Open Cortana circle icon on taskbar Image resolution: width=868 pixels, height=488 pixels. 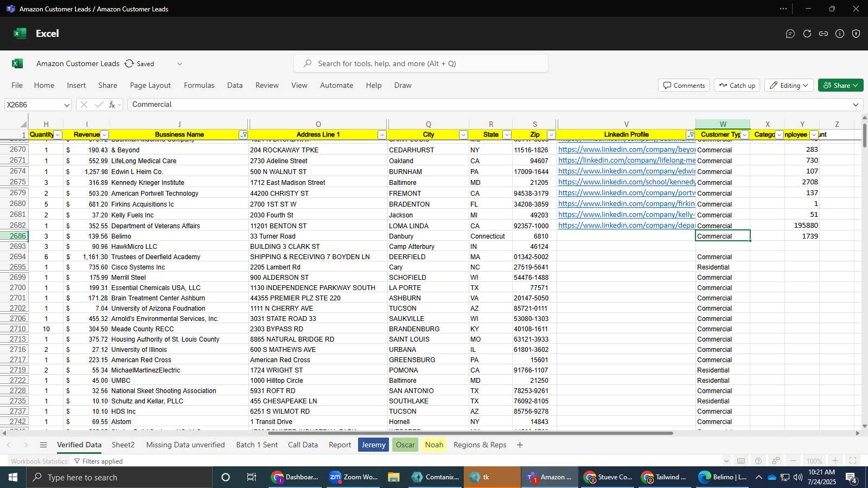[226, 477]
